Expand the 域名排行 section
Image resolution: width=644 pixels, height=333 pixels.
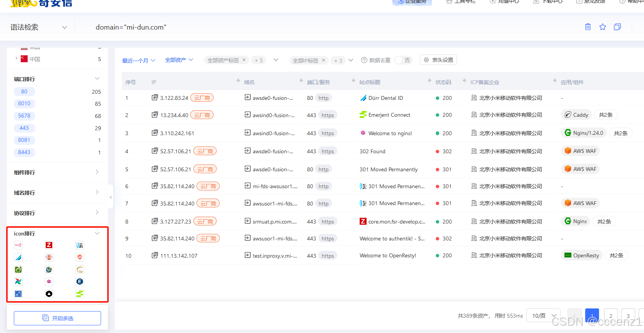(x=97, y=192)
